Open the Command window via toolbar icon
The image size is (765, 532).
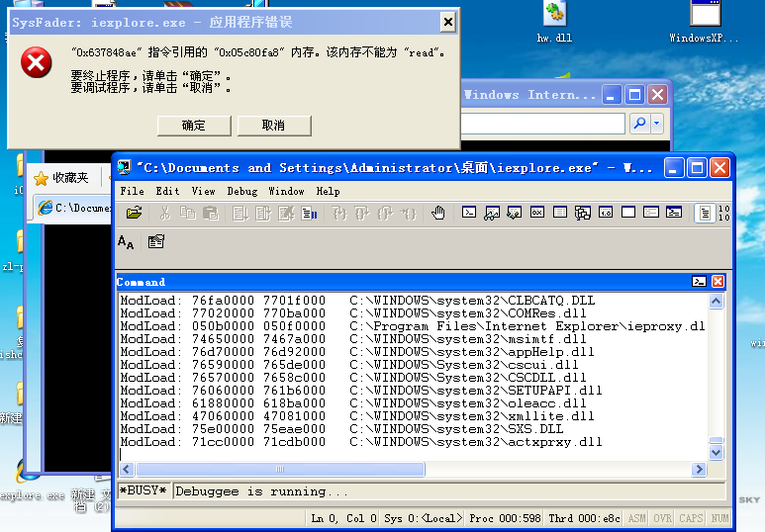469,213
